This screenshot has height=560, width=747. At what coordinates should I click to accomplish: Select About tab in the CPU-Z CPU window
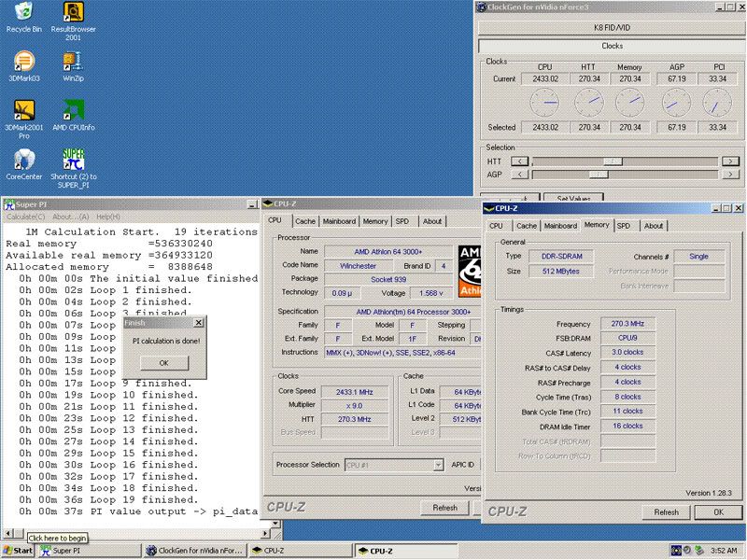(432, 221)
